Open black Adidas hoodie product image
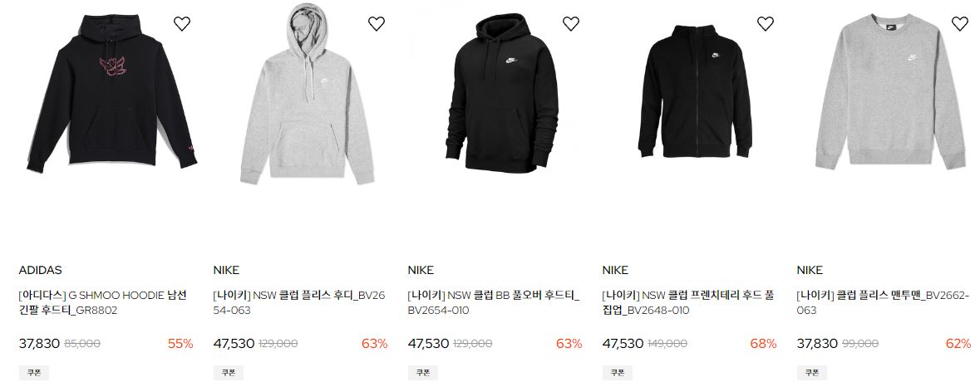Image resolution: width=980 pixels, height=392 pixels. tap(111, 92)
